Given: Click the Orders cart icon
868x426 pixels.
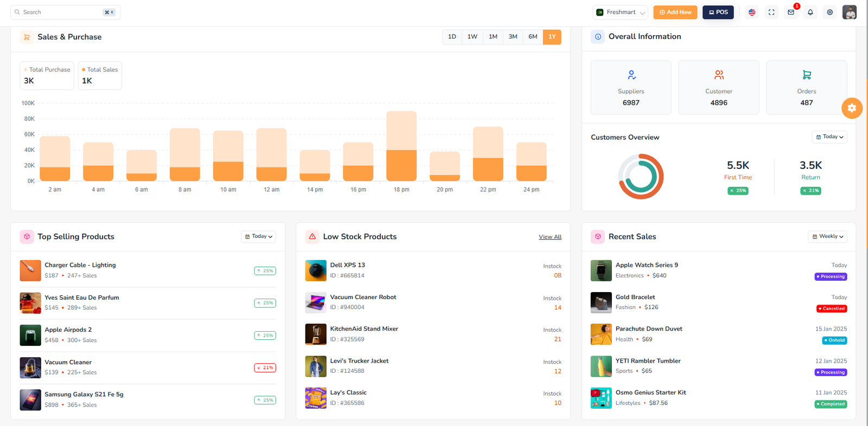Looking at the screenshot, I should [806, 75].
